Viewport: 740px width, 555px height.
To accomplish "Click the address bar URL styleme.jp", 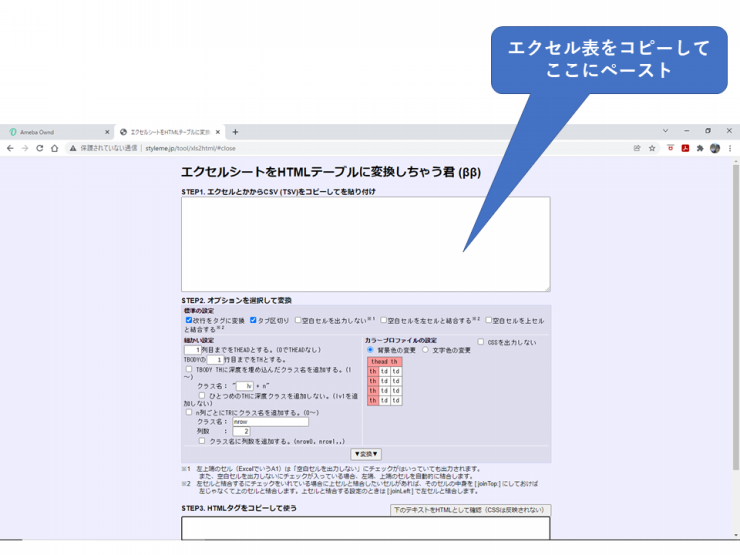I will [190, 148].
